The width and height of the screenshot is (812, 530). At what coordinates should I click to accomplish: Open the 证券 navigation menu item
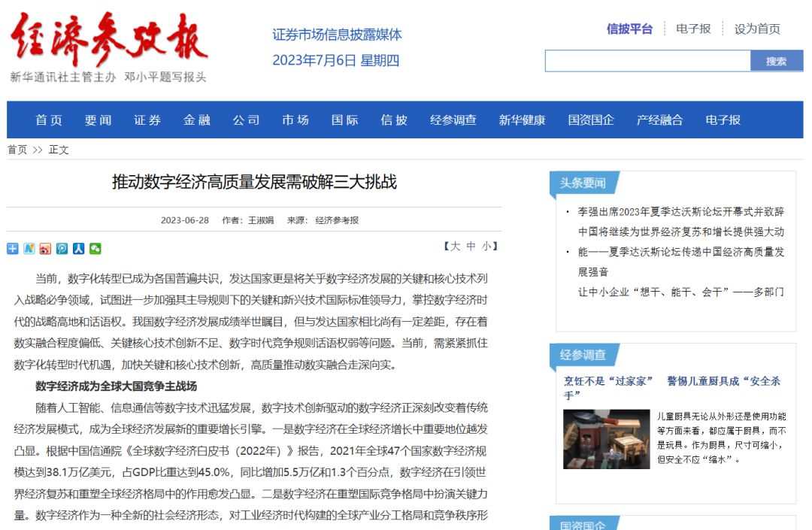pyautogui.click(x=147, y=120)
